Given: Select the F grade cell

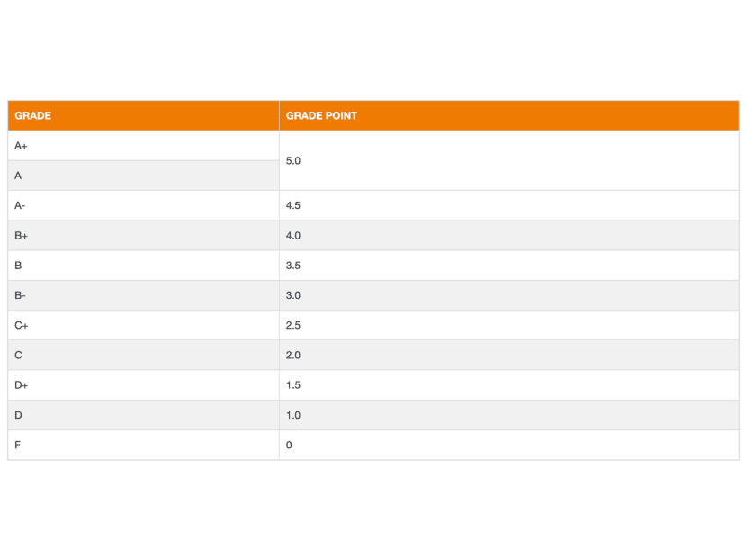Looking at the screenshot, I should (18, 445).
